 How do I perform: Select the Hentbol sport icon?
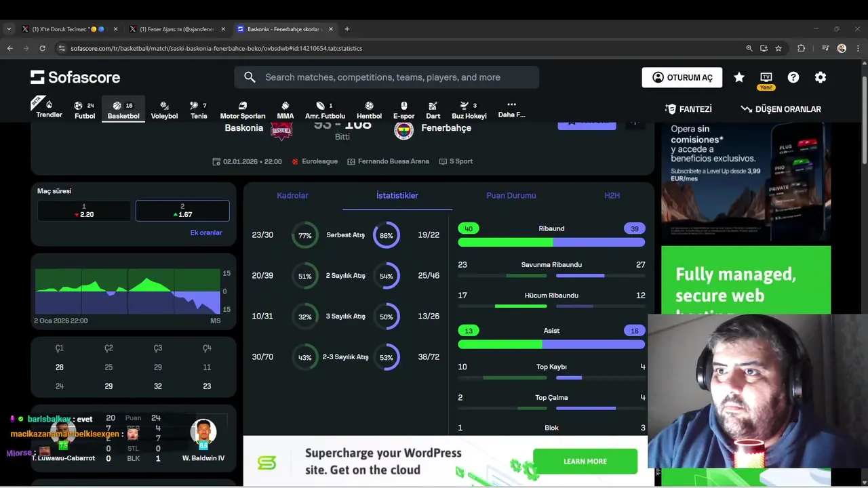point(369,110)
